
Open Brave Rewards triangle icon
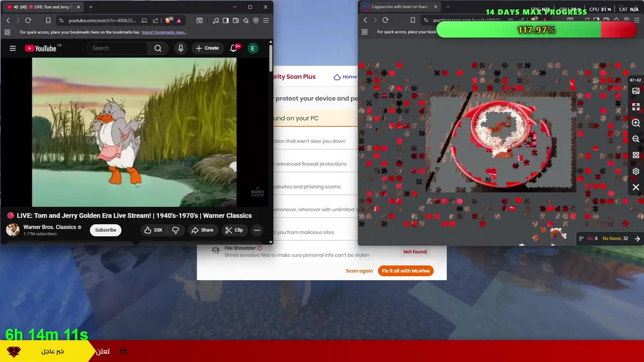click(179, 21)
